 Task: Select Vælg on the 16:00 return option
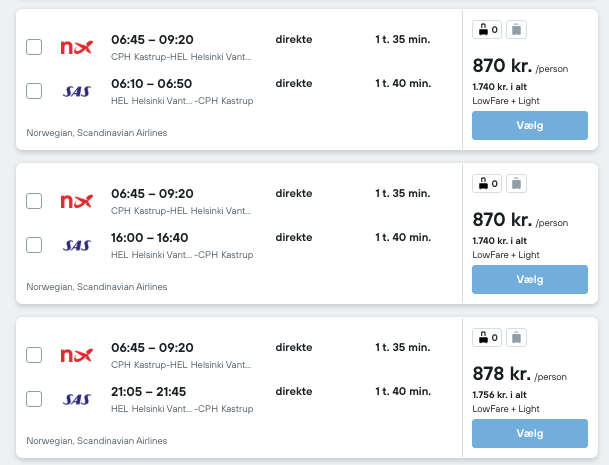click(x=530, y=279)
